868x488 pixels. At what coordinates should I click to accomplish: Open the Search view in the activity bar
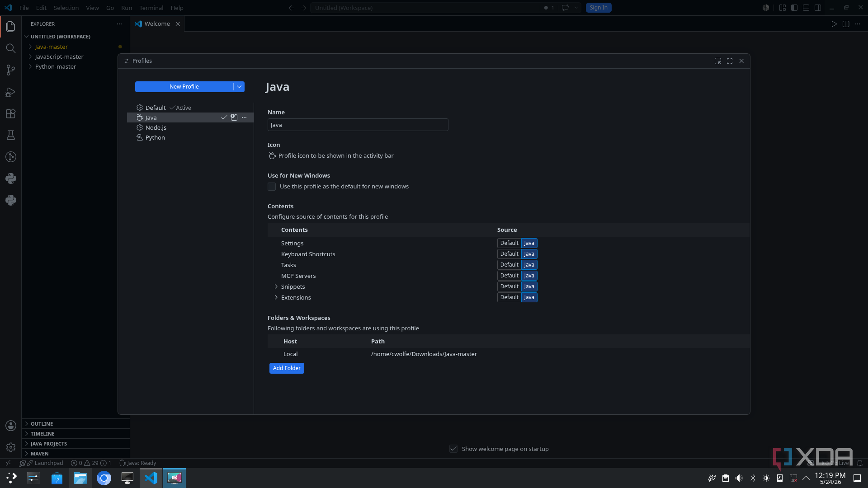[x=11, y=48]
